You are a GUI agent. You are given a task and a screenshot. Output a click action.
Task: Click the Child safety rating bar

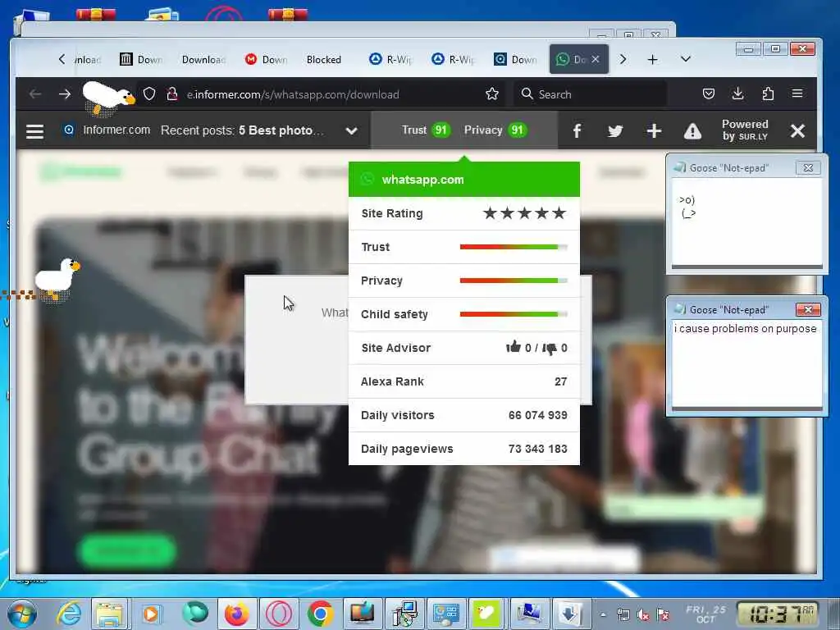pyautogui.click(x=514, y=314)
